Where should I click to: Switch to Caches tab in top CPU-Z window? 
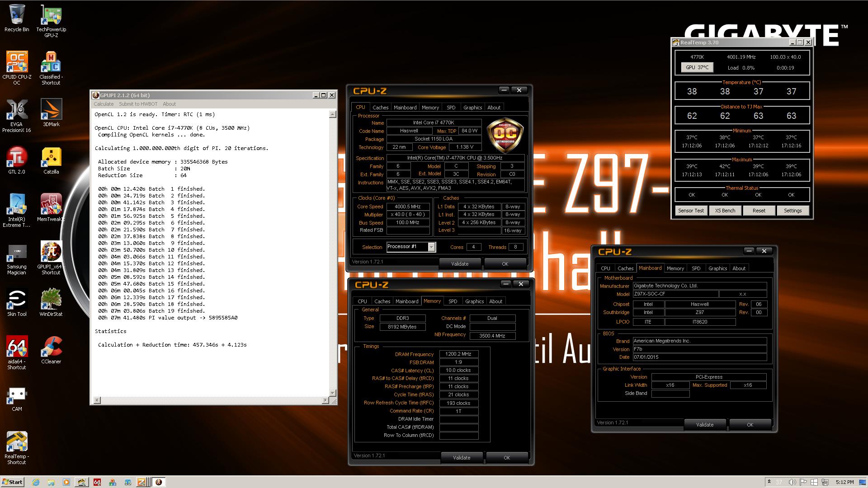380,108
